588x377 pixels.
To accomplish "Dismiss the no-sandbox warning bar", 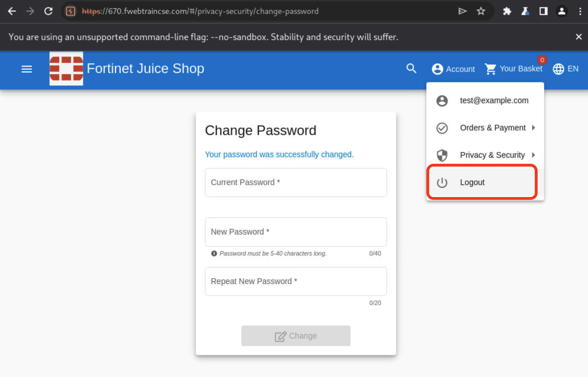I will [x=579, y=37].
